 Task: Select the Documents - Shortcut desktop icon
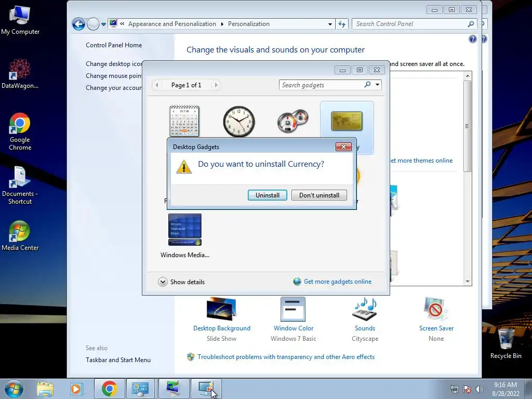(20, 185)
